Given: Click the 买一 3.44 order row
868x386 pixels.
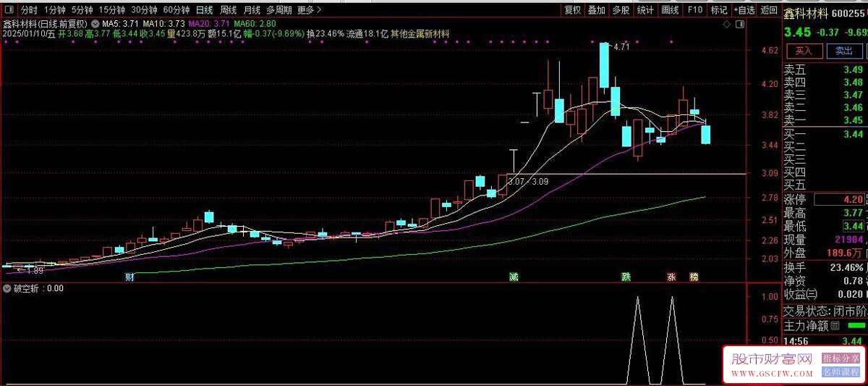Looking at the screenshot, I should (824, 134).
